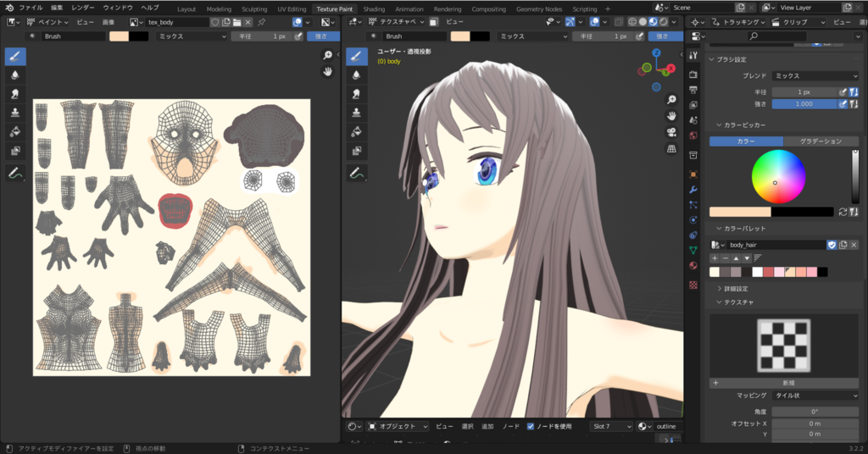Select the Soften tool in 3D viewport toolbar
The width and height of the screenshot is (868, 454).
[357, 75]
